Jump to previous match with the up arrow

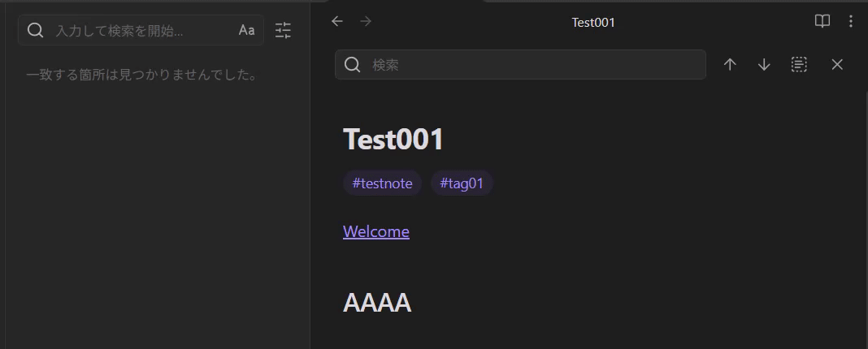(730, 65)
